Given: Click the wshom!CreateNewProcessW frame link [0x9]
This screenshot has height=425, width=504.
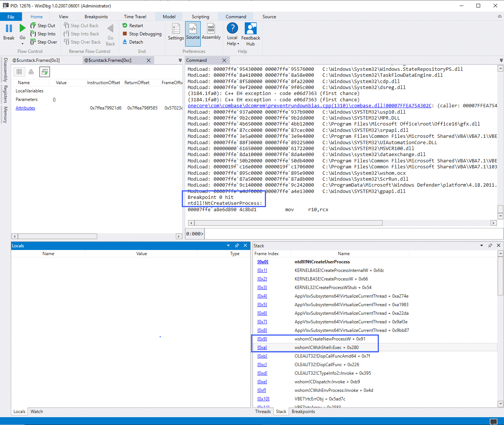Looking at the screenshot, I should coord(262,339).
